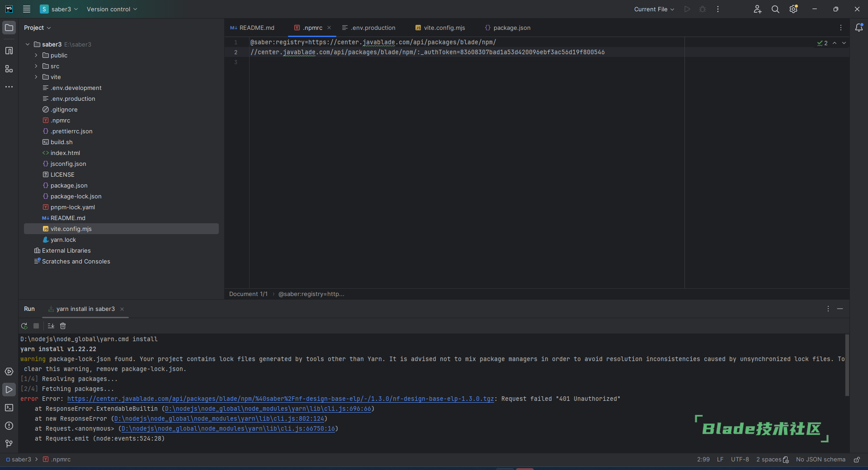Toggle the Run tool window icon
The height and width of the screenshot is (470, 868).
coord(9,390)
